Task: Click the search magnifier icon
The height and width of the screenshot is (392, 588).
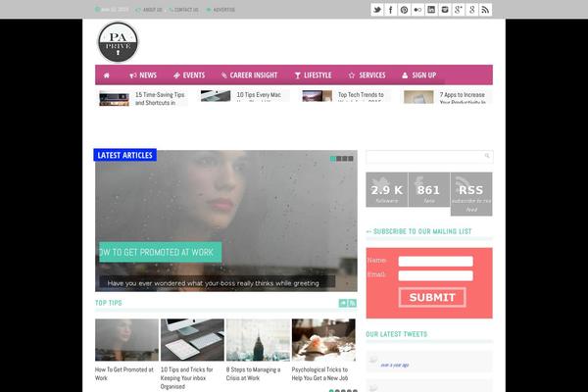Action: (x=487, y=156)
